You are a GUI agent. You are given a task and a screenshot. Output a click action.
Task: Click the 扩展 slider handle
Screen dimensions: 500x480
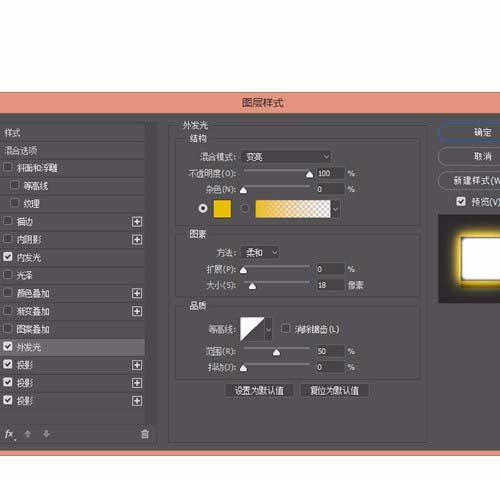[x=244, y=270]
